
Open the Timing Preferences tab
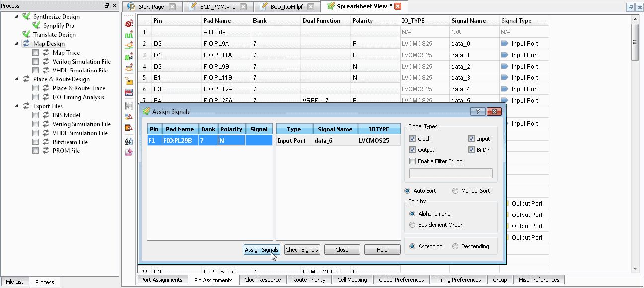pos(458,280)
